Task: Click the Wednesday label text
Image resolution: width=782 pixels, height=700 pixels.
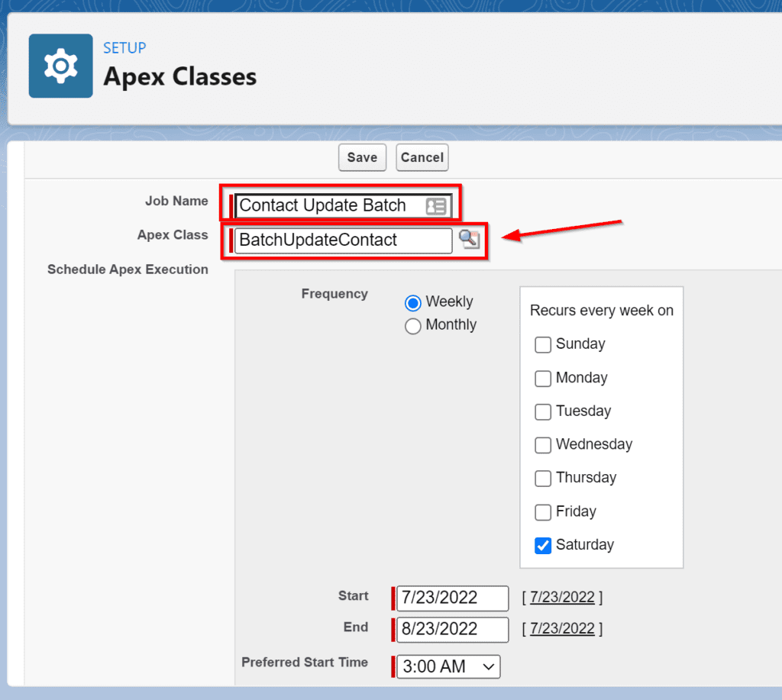Action: coord(594,444)
